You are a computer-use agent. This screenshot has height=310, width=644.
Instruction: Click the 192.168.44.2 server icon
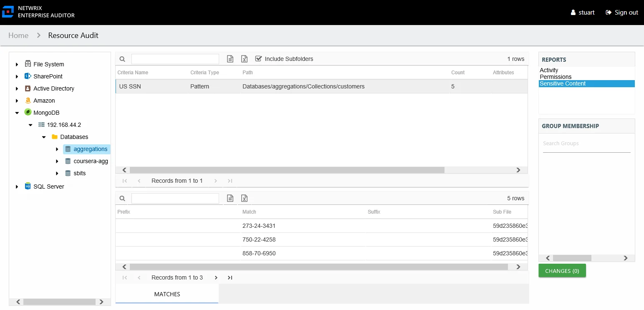click(41, 124)
